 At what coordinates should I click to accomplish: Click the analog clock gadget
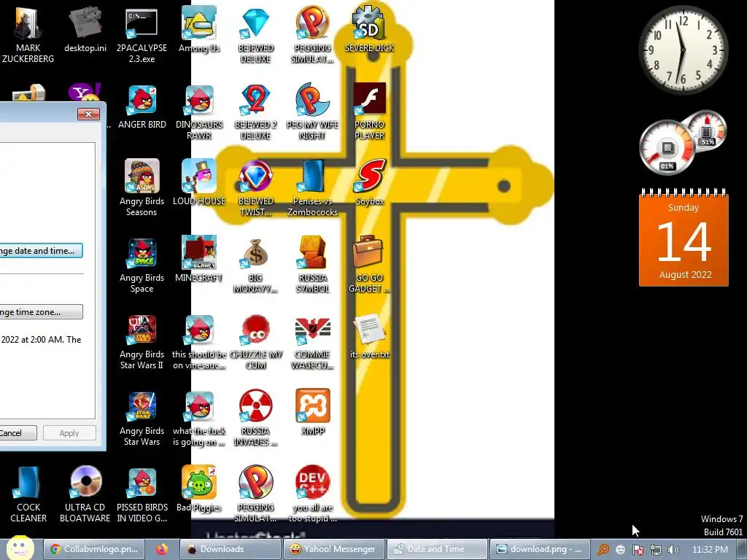tap(683, 50)
